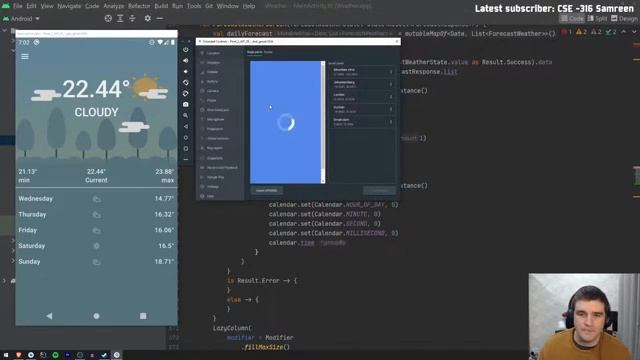Rotate emulator right using toolbar icon
Viewport: 640px width, 360px height.
186,93
